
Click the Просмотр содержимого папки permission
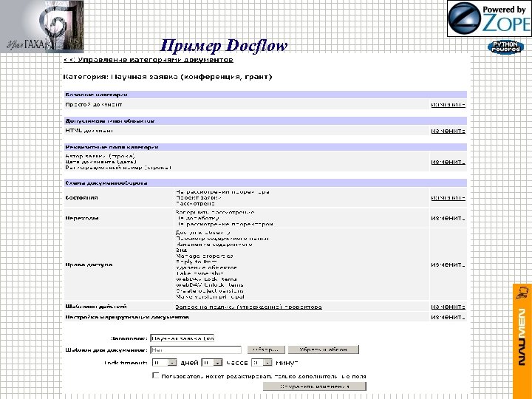222,239
